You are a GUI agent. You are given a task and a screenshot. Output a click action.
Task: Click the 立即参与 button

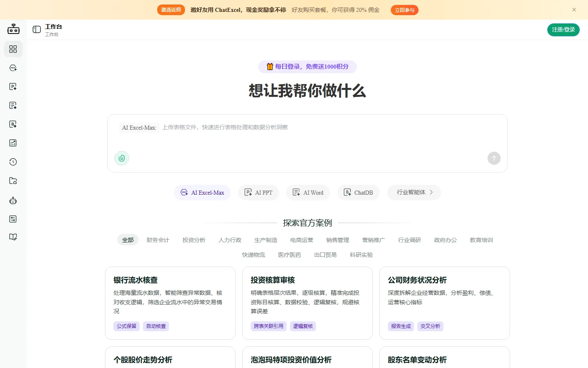pos(405,10)
